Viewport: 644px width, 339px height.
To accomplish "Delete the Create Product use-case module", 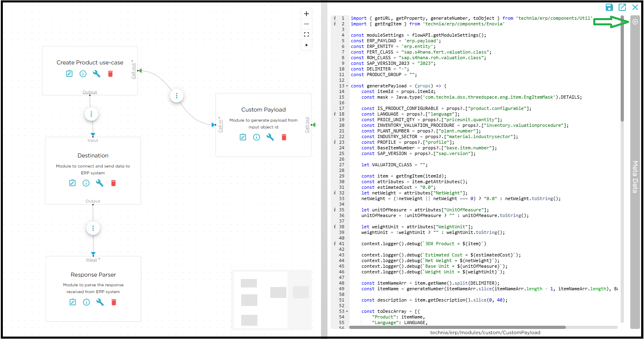I will pos(110,74).
